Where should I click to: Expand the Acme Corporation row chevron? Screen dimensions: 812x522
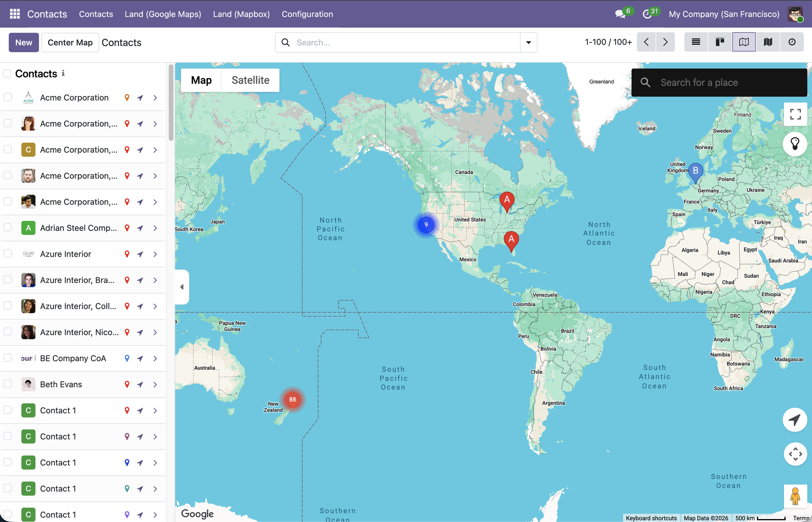[155, 98]
